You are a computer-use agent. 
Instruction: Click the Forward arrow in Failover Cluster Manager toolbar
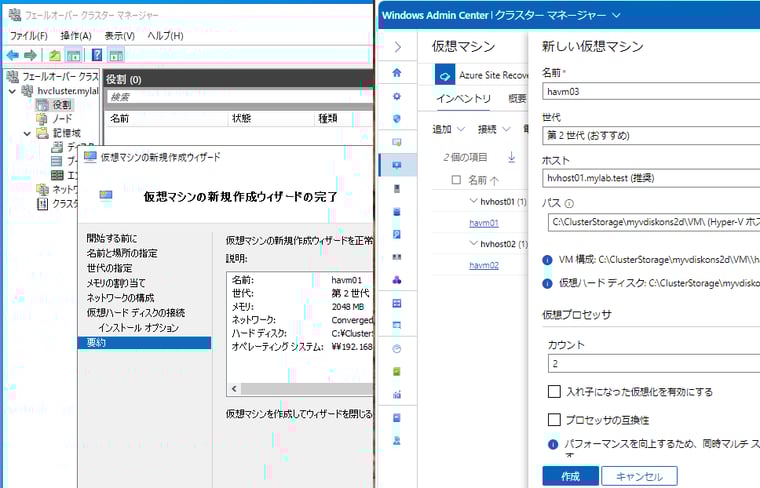point(31,55)
